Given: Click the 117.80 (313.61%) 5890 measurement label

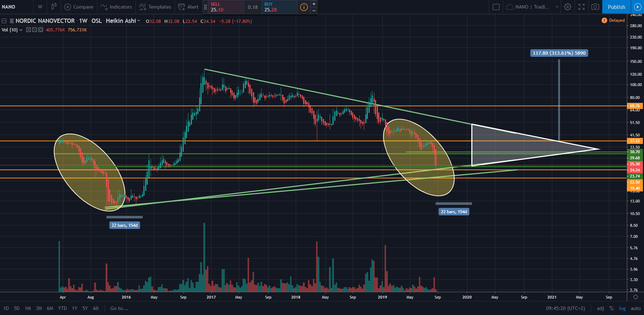Looking at the screenshot, I should [x=559, y=53].
